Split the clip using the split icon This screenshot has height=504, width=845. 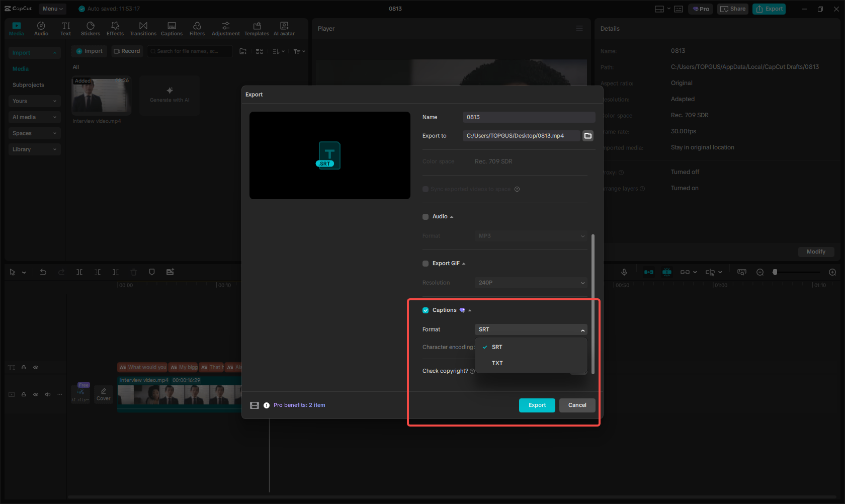[x=79, y=272]
